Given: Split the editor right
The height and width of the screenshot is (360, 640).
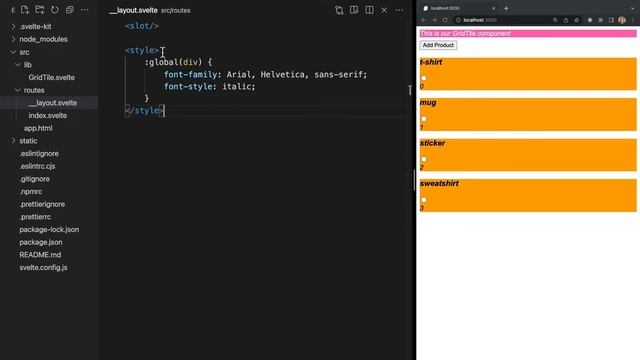Looking at the screenshot, I should [x=369, y=10].
